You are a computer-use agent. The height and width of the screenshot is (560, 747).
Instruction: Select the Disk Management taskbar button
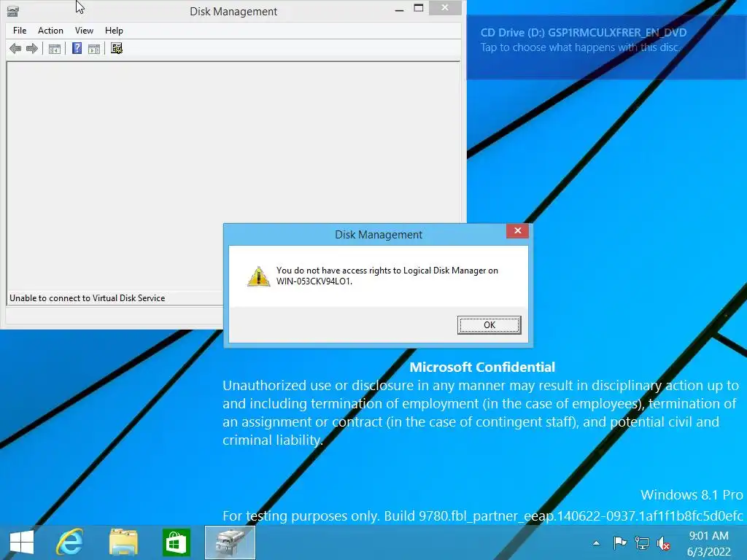[230, 542]
